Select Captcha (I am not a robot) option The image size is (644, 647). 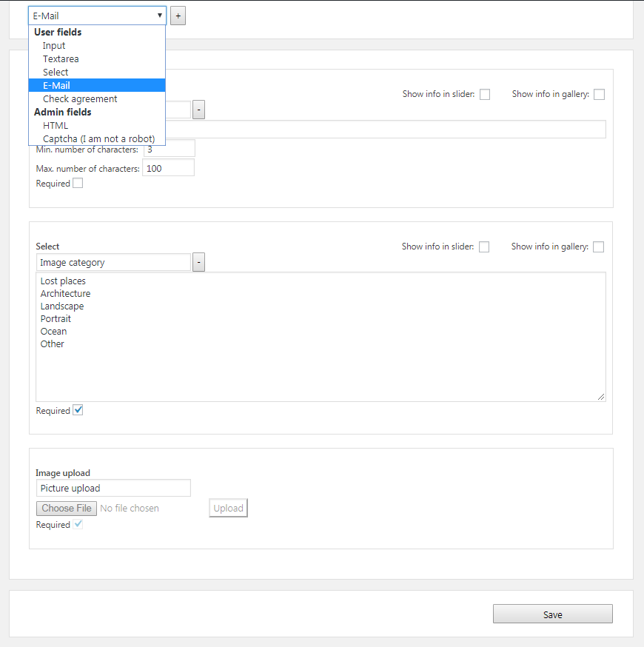point(98,139)
